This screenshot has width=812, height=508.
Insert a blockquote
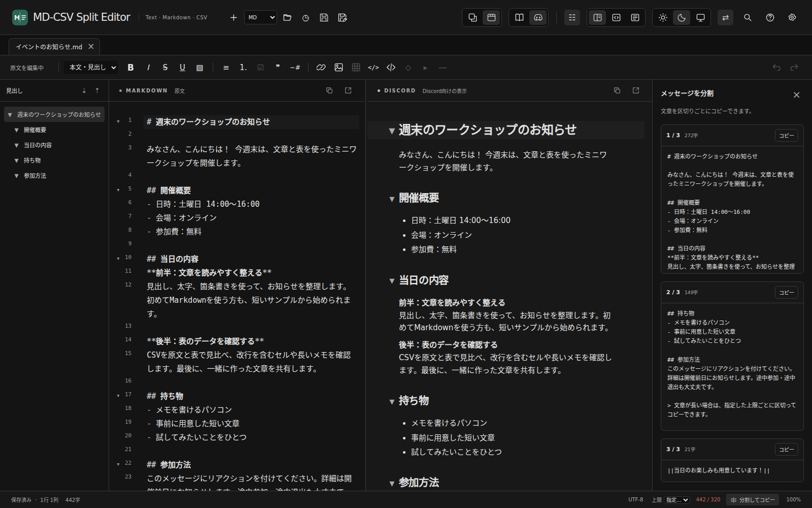[x=278, y=68]
